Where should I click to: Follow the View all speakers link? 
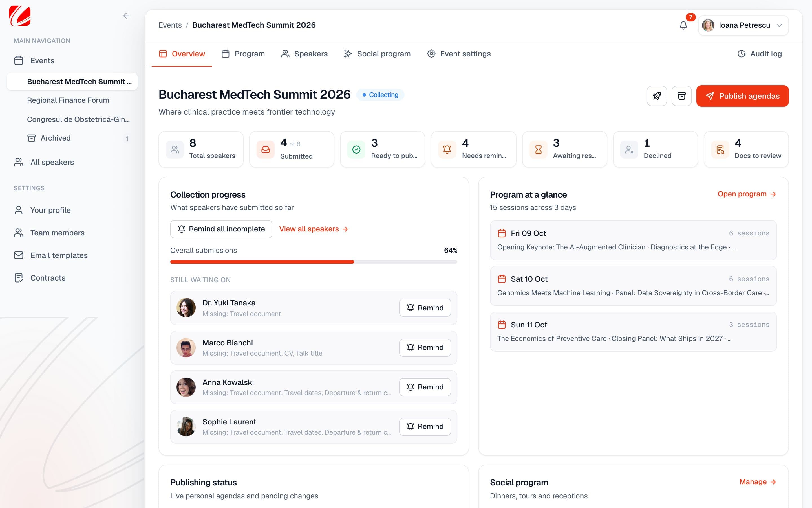coord(314,229)
